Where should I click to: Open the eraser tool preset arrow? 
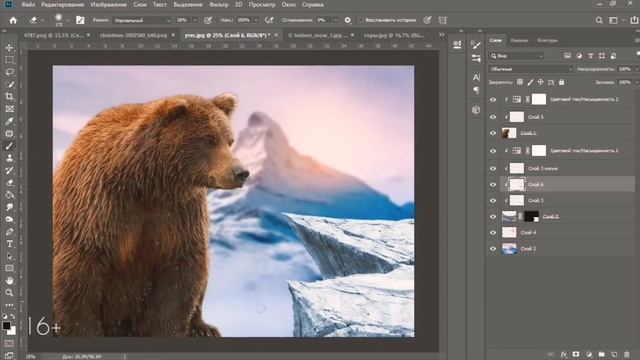42,20
